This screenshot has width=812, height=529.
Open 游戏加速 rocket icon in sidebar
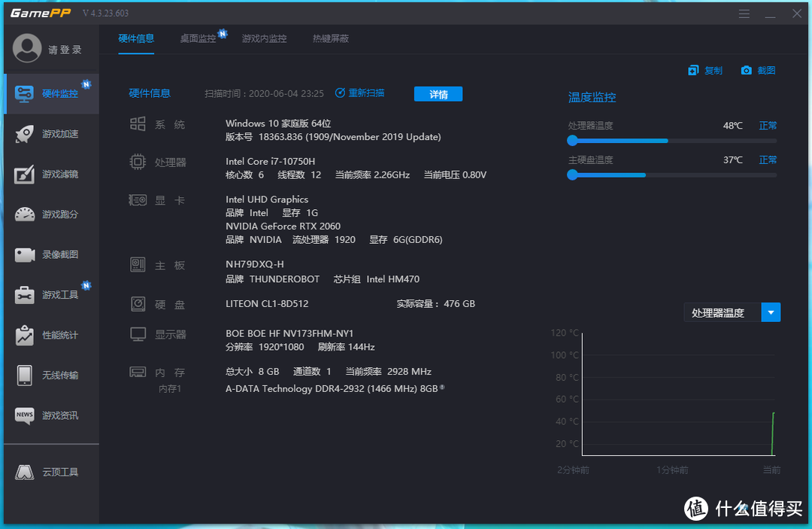[x=24, y=134]
